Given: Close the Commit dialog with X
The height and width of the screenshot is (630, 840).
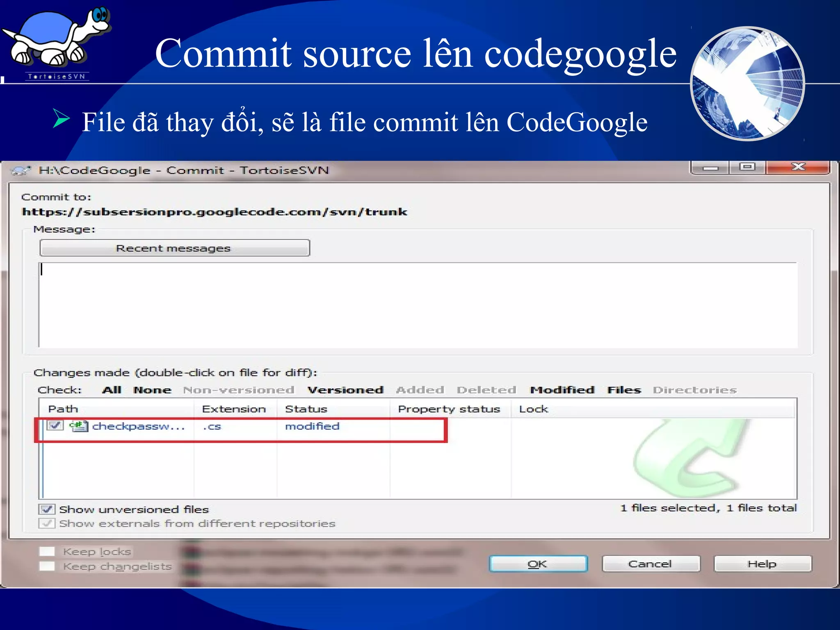Looking at the screenshot, I should pos(798,167).
